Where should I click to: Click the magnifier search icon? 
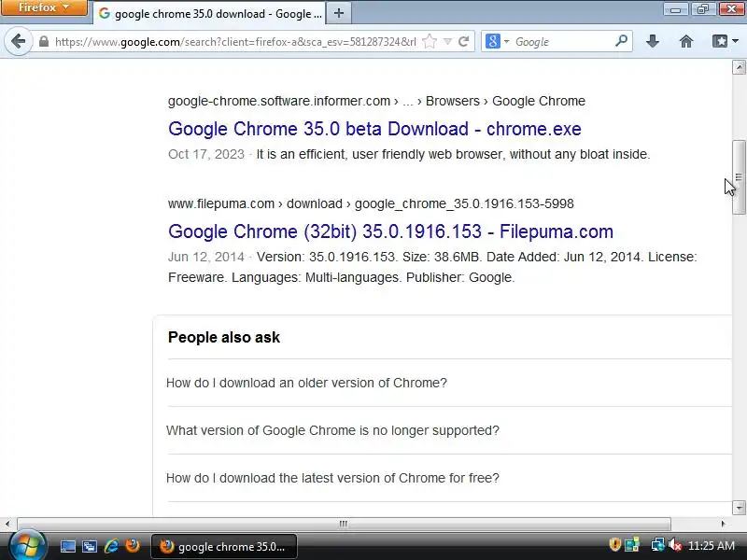coord(621,41)
